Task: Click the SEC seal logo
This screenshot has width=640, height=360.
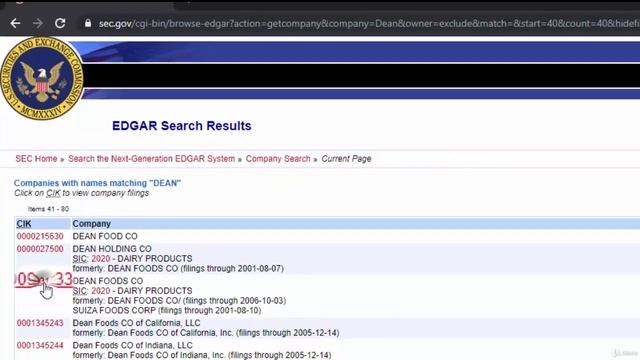Action: (42, 78)
